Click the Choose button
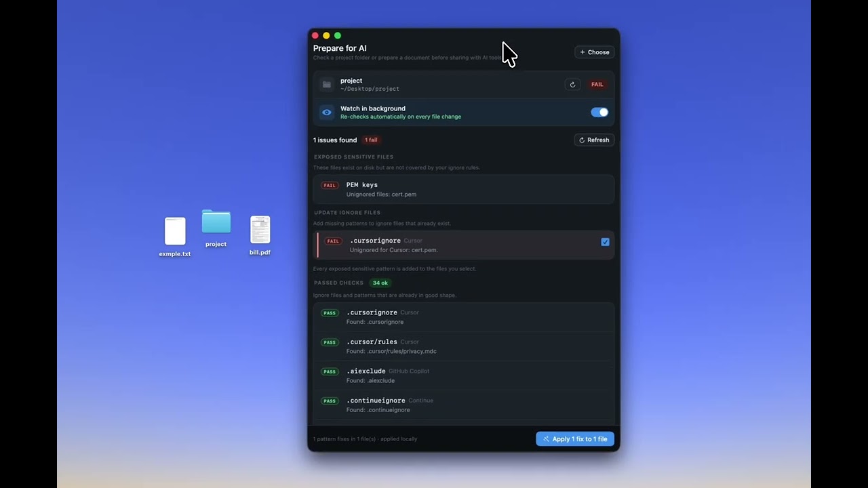This screenshot has height=488, width=868. 594,52
